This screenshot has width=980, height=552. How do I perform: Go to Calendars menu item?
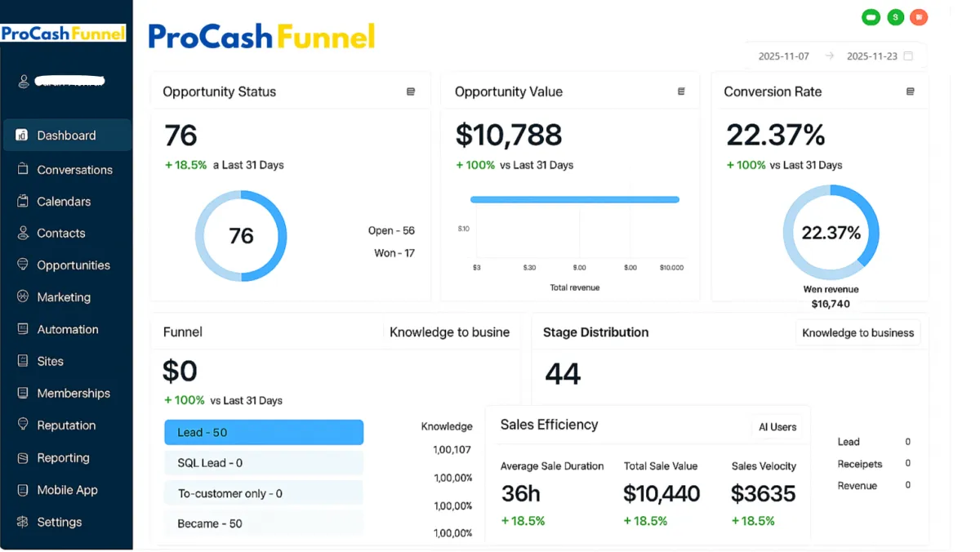click(64, 202)
